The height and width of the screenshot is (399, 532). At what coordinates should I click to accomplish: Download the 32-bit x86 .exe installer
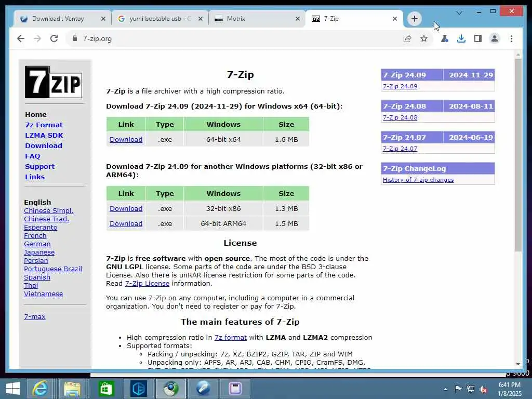pos(126,209)
